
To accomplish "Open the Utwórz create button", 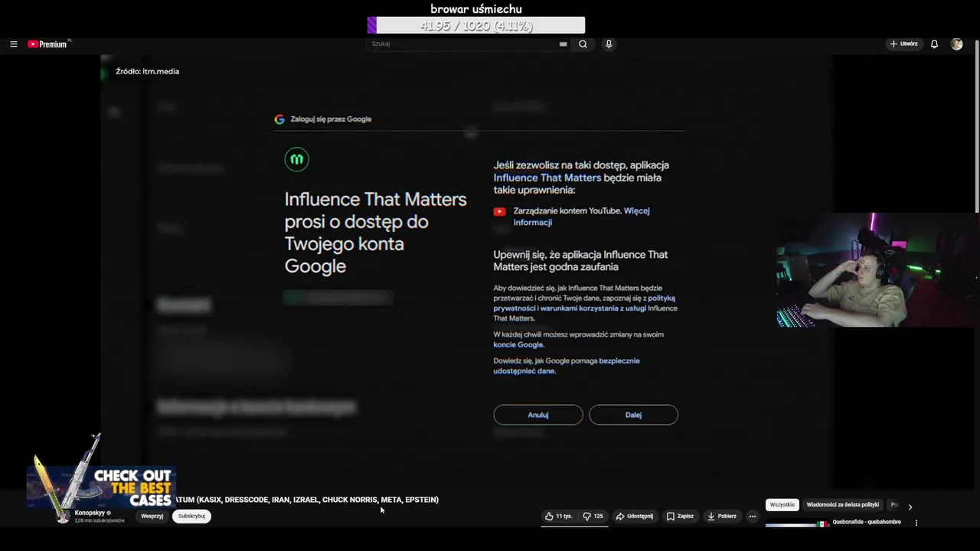I will click(x=904, y=44).
